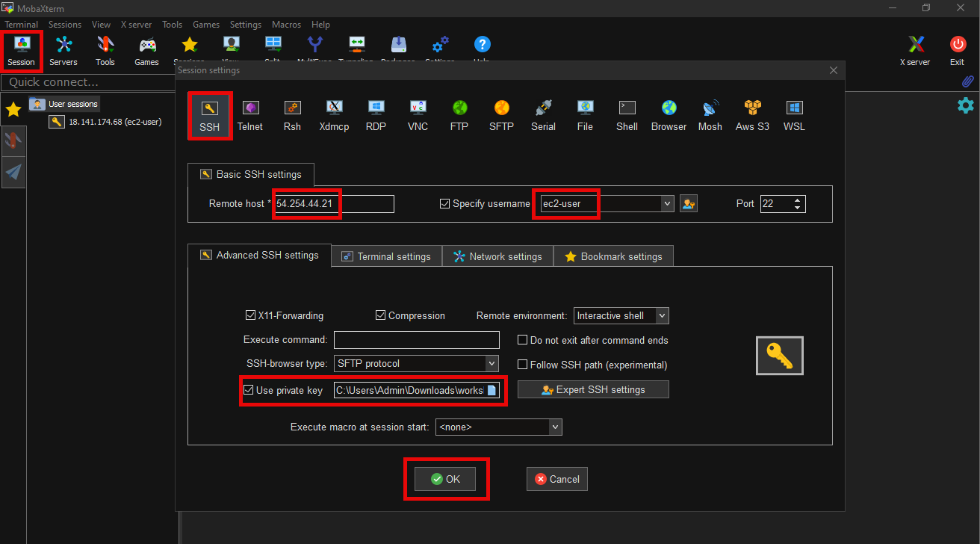Close the Session settings dialog

click(834, 70)
